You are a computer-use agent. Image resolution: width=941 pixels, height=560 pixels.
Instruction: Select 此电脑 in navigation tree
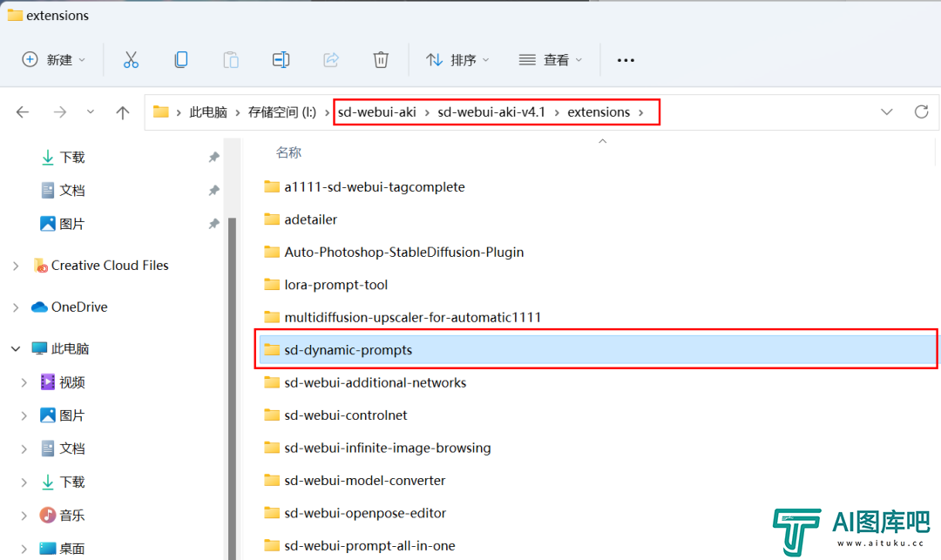point(70,348)
